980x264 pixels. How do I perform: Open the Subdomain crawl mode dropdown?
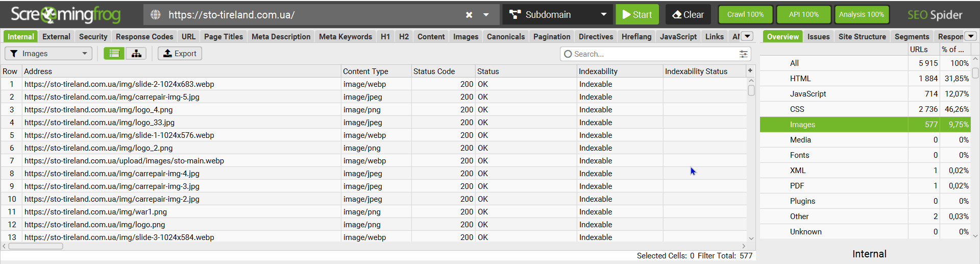(558, 15)
